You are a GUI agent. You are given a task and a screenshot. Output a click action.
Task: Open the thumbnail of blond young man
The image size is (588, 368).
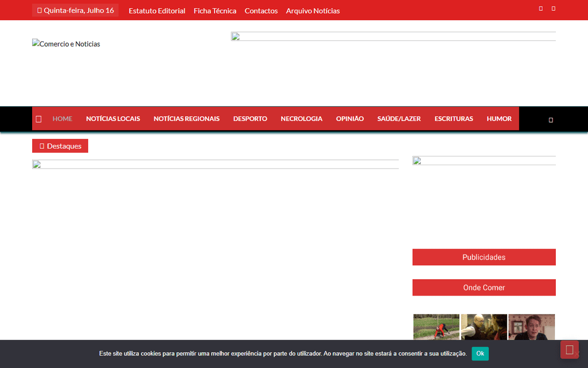click(531, 327)
